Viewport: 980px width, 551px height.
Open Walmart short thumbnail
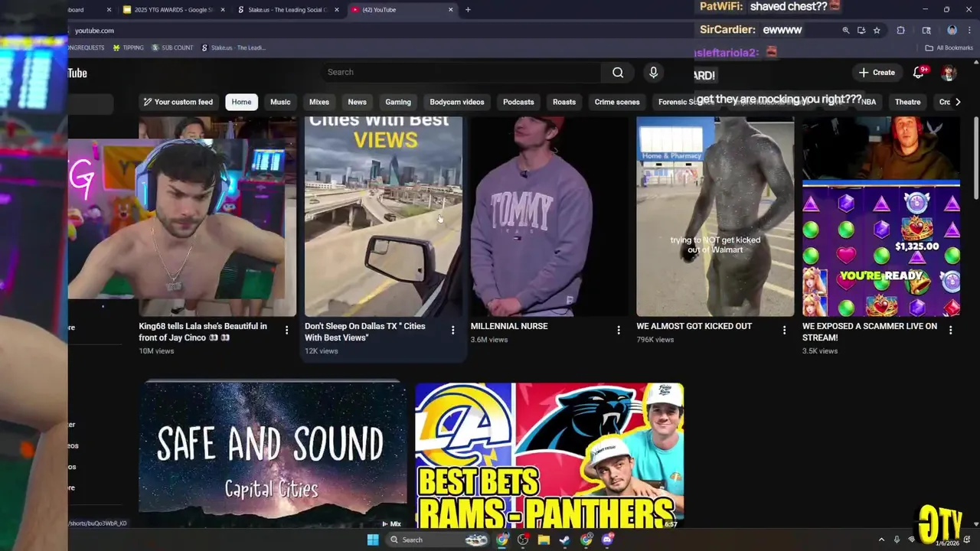pyautogui.click(x=715, y=217)
